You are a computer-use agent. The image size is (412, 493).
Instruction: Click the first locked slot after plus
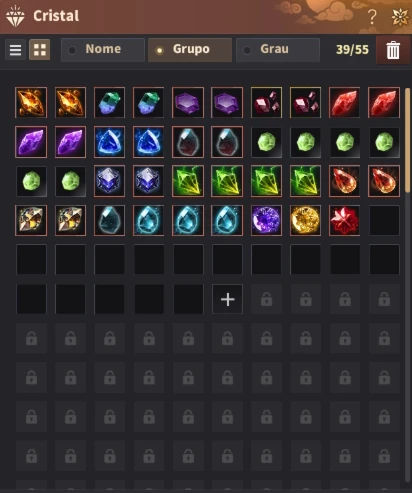pos(266,299)
